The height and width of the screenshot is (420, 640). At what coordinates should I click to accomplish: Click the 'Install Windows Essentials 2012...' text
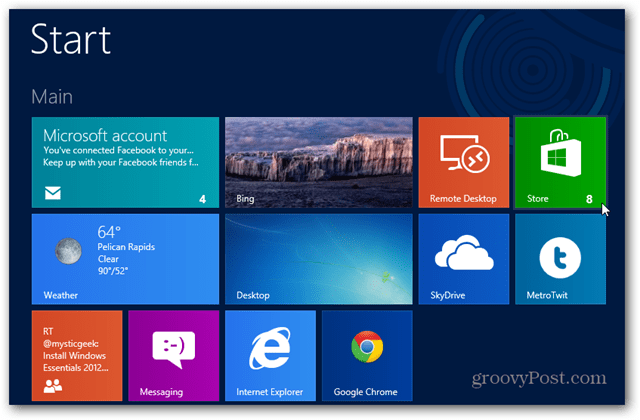[x=76, y=362]
